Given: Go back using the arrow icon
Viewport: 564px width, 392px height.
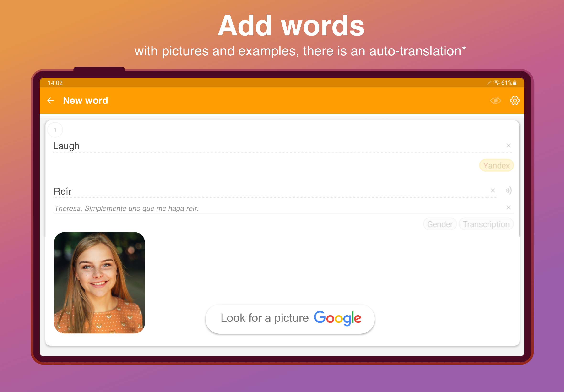Looking at the screenshot, I should tap(51, 100).
